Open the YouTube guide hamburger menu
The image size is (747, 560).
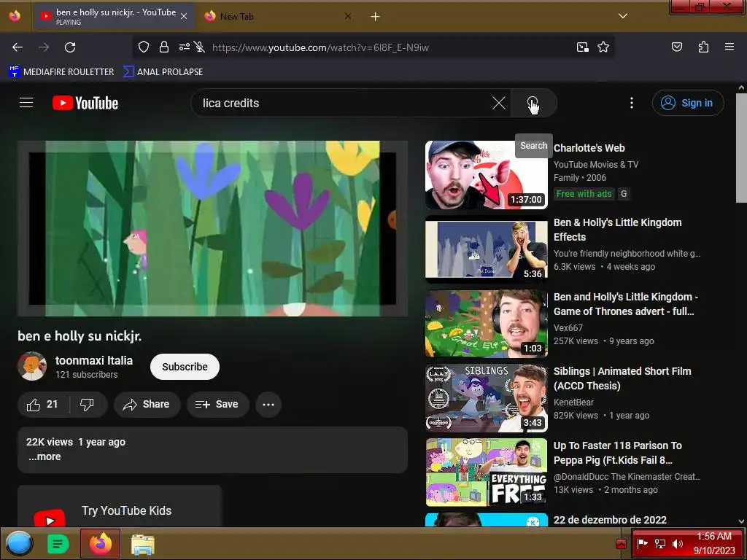[x=26, y=103]
